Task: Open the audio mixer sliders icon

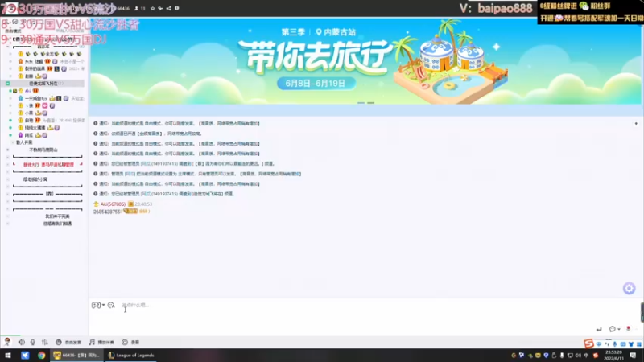Action: [x=45, y=342]
